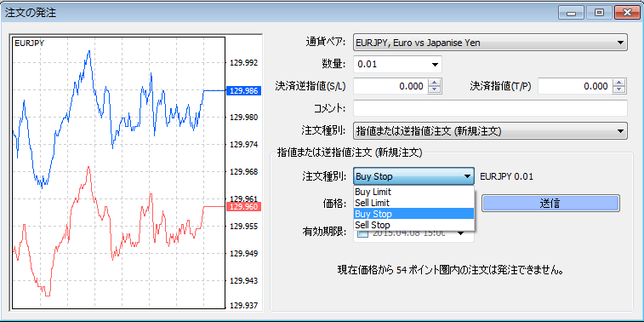This screenshot has width=644, height=322.
Task: Increase the T/P value with the up arrow
Action: point(619,83)
